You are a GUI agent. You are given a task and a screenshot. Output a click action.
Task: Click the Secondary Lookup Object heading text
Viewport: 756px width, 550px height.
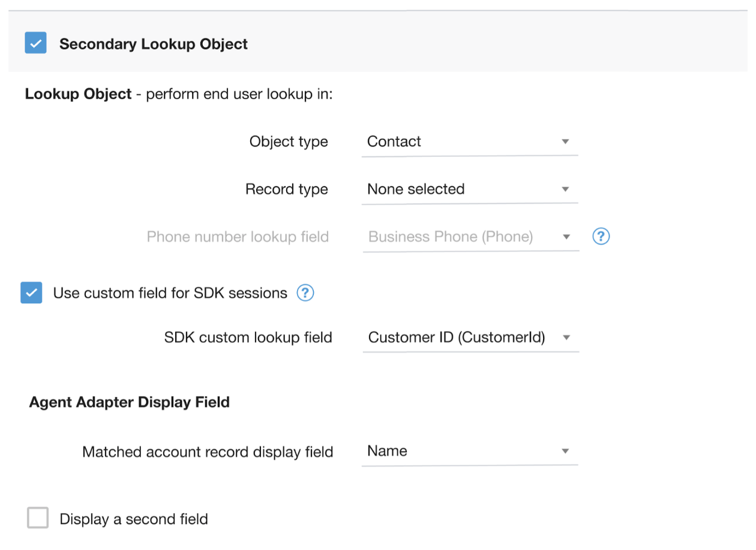[154, 44]
